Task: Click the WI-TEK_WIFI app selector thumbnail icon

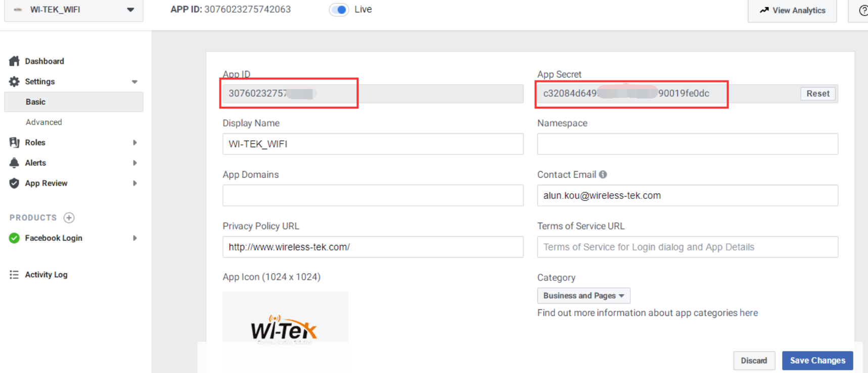Action: (18, 10)
